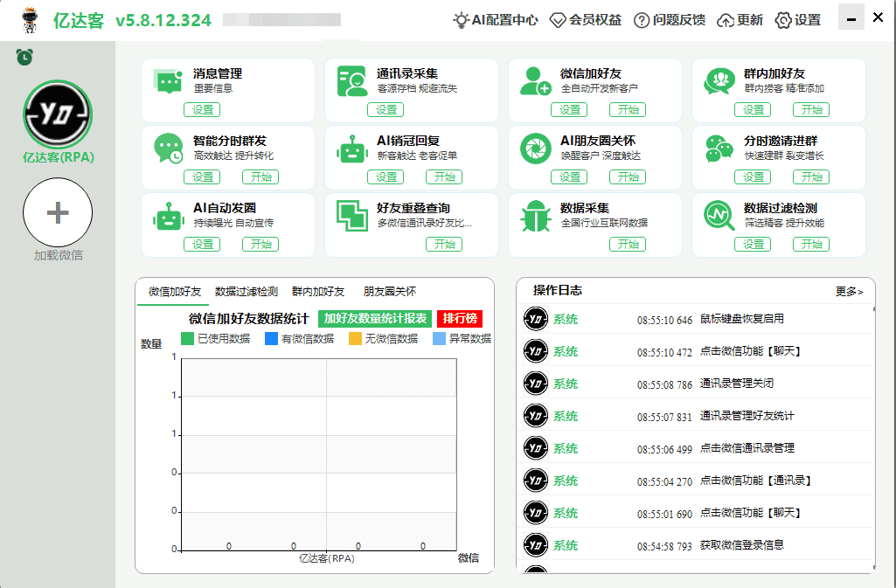This screenshot has height=588, width=896.
Task: Click the 智能分时群发 clock bubble icon
Action: 169,149
